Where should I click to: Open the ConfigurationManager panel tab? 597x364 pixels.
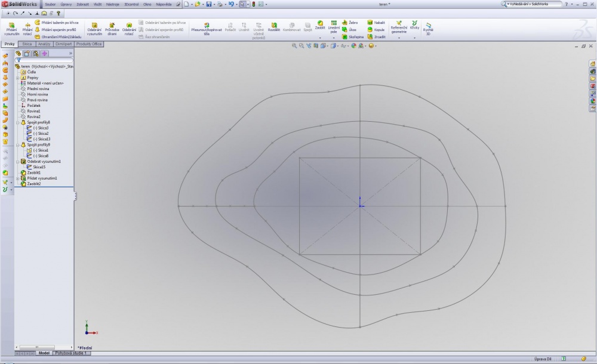click(36, 54)
